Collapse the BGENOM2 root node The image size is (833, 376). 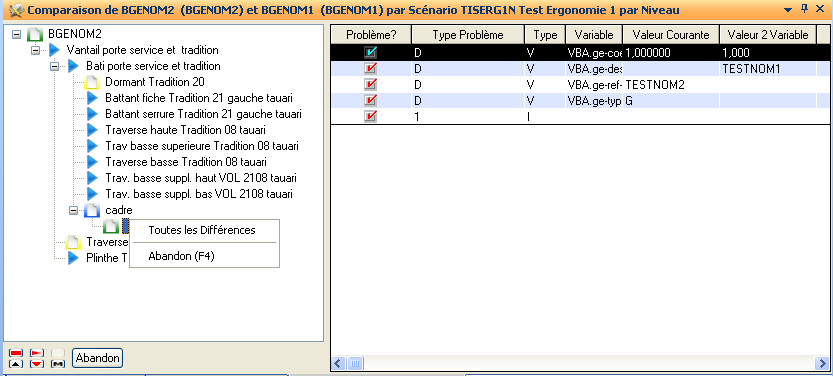click(x=16, y=34)
